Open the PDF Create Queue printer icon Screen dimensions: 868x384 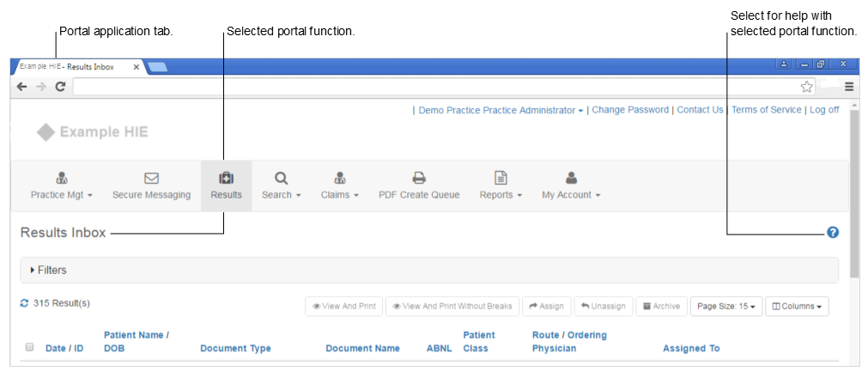pyautogui.click(x=419, y=179)
